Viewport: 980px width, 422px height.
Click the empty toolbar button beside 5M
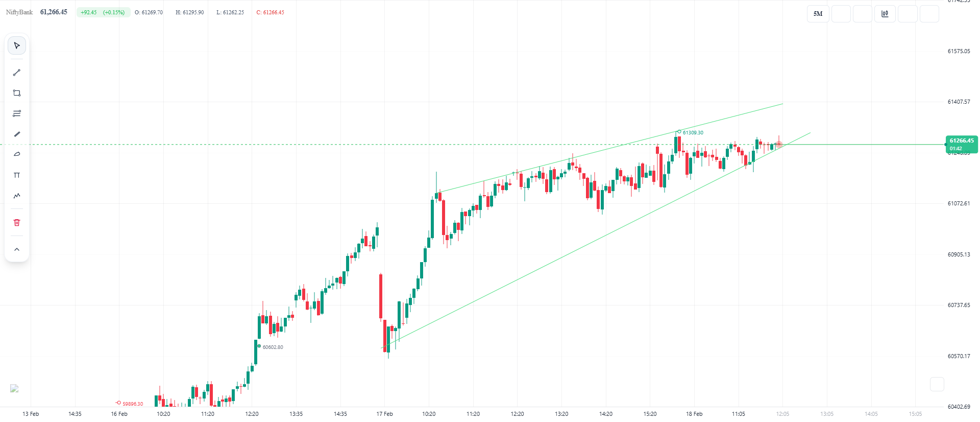tap(841, 14)
